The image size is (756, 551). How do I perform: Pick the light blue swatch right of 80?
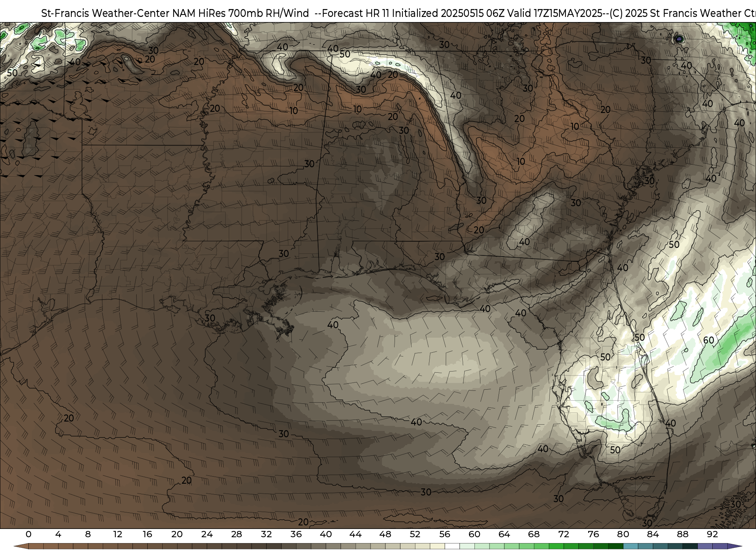click(x=630, y=546)
